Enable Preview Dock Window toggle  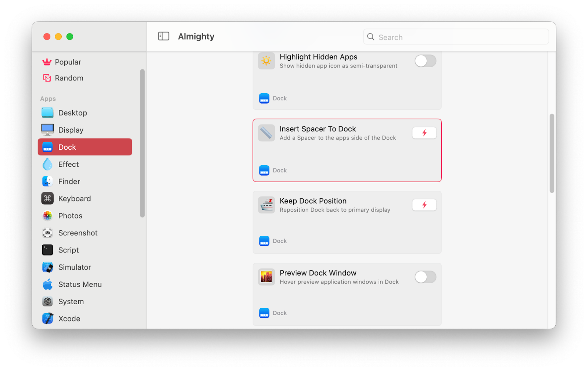click(425, 277)
